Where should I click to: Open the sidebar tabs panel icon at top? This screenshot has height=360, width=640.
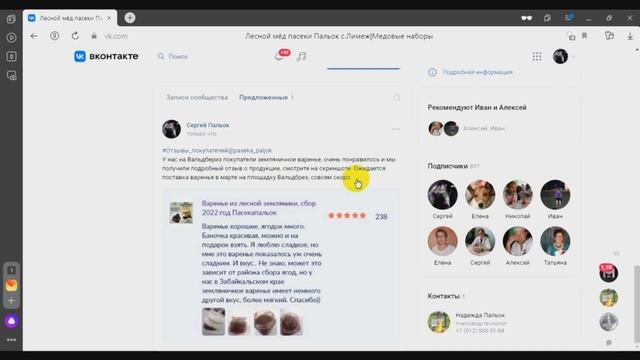coord(11,19)
